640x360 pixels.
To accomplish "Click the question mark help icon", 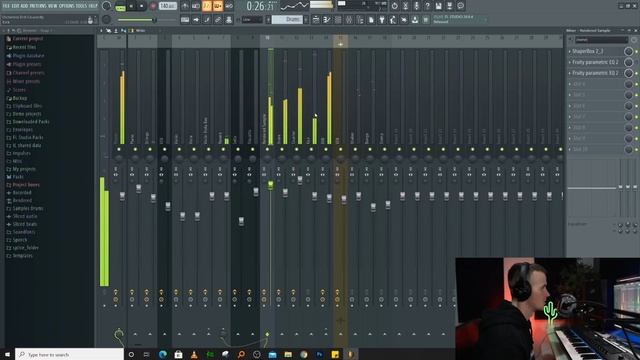I will point(427,6).
